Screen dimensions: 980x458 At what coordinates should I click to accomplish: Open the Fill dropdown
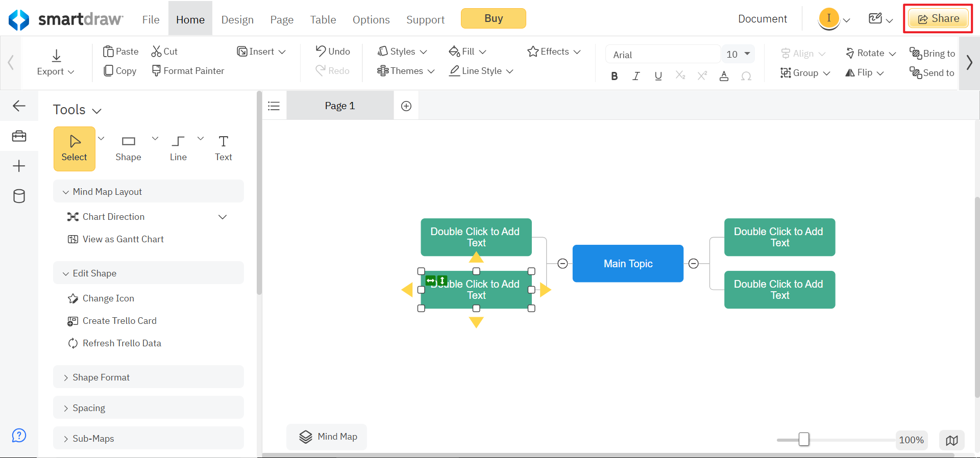(468, 52)
